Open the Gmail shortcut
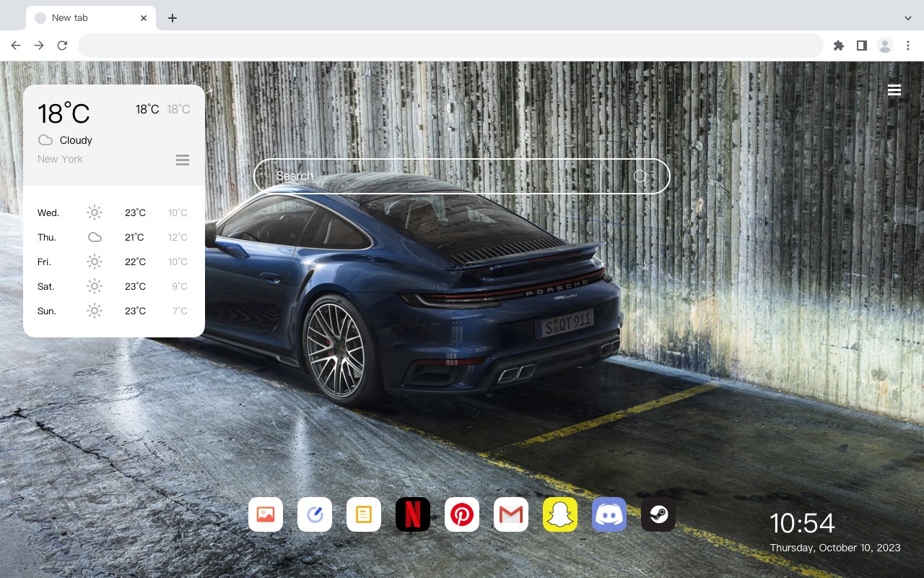Screen dimensions: 924x578 [x=511, y=514]
